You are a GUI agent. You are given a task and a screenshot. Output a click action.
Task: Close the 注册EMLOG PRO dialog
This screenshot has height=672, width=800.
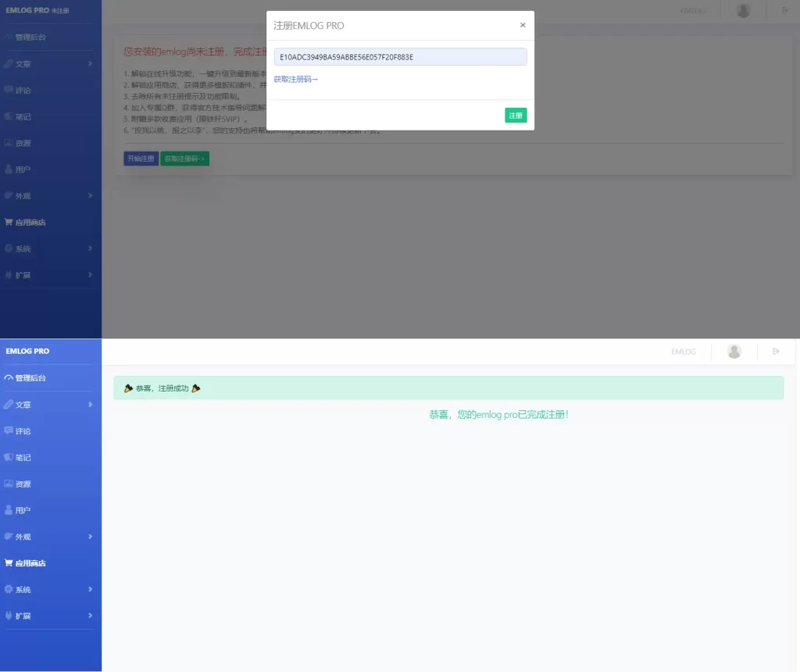pyautogui.click(x=523, y=25)
